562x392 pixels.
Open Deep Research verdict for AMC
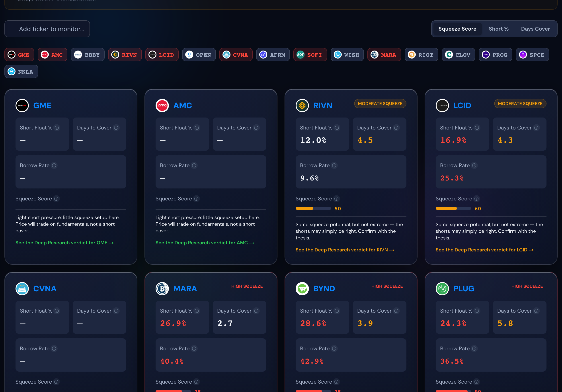tap(205, 243)
